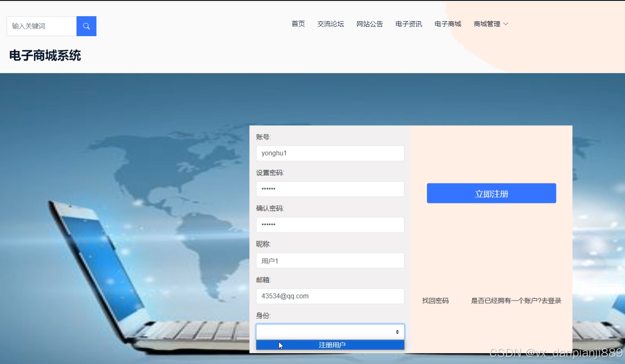625x364 pixels.
Task: Open the 电子商城 mall page
Action: [448, 24]
